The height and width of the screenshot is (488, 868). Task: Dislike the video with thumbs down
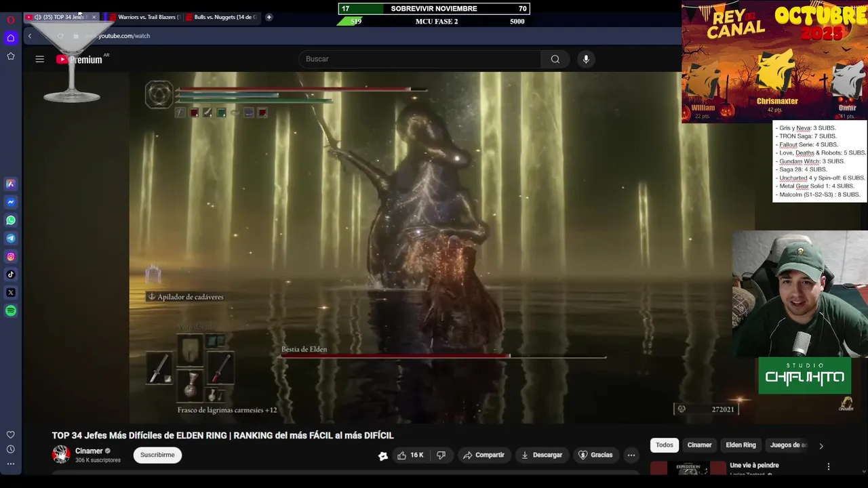[x=441, y=455]
